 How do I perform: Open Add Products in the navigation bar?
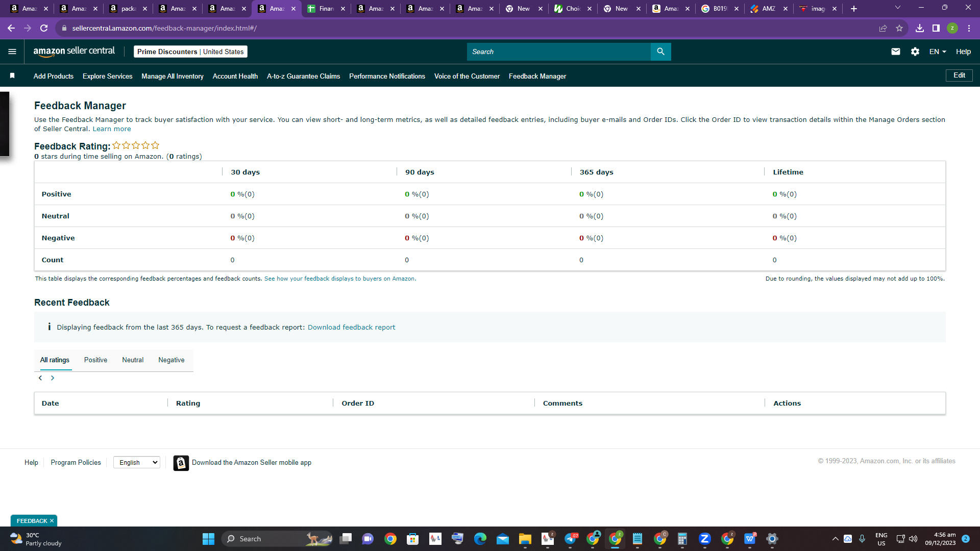(54, 76)
